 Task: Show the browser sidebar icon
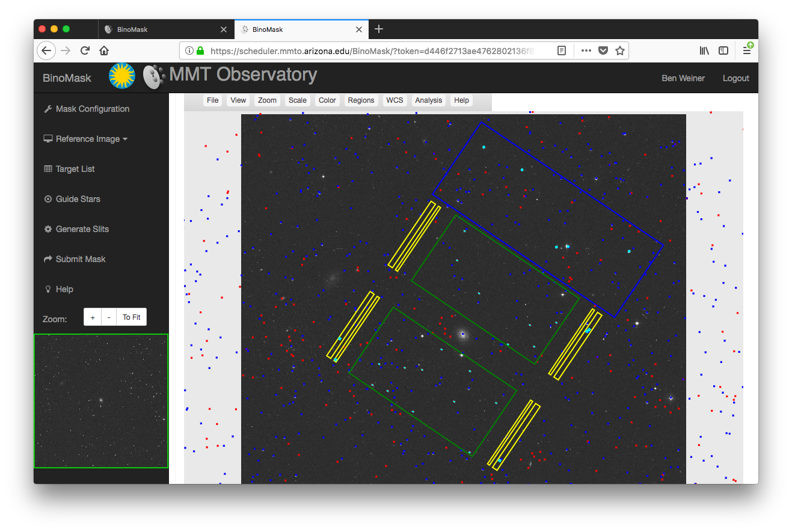723,50
